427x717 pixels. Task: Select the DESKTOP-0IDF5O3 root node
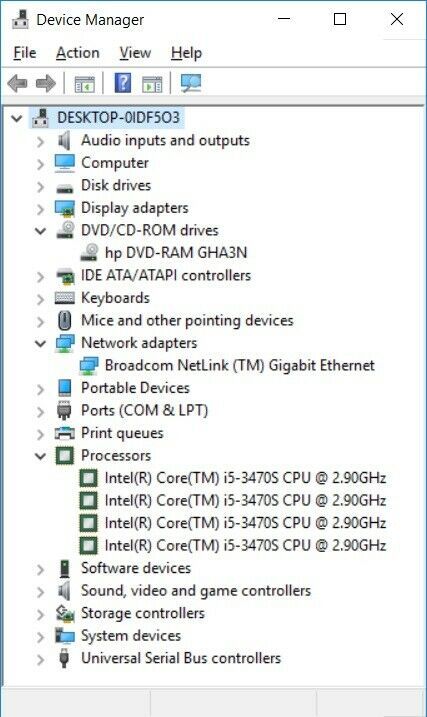(x=118, y=118)
